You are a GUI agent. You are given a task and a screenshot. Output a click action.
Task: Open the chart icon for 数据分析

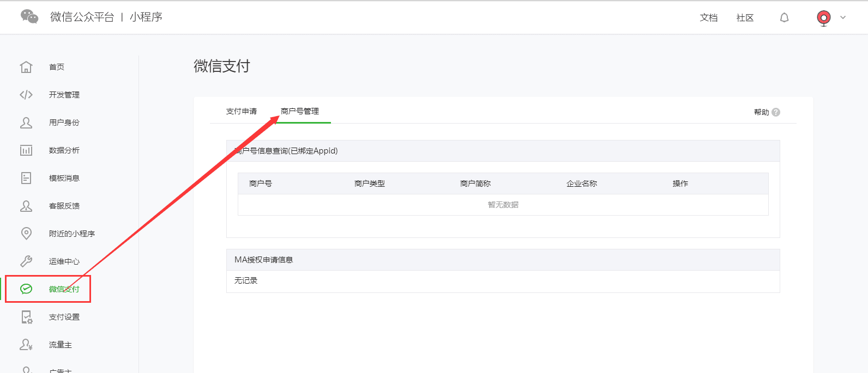pyautogui.click(x=26, y=150)
